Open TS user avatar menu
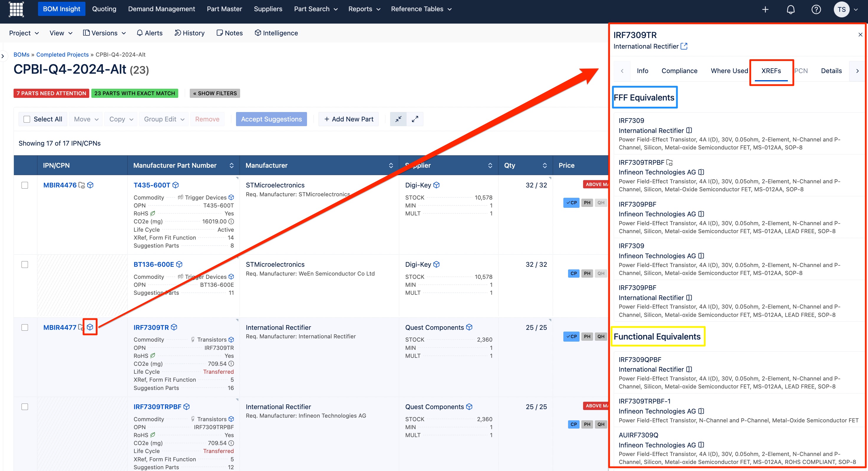Viewport: 868px width, 471px height. (x=845, y=9)
